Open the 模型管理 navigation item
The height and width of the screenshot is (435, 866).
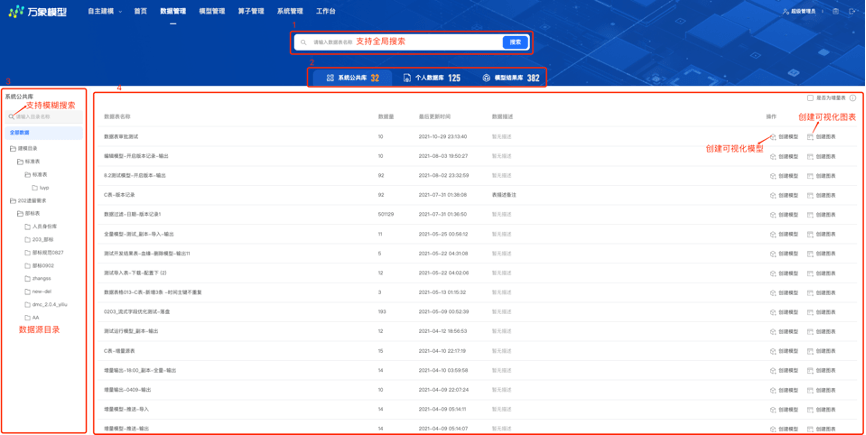click(x=212, y=12)
